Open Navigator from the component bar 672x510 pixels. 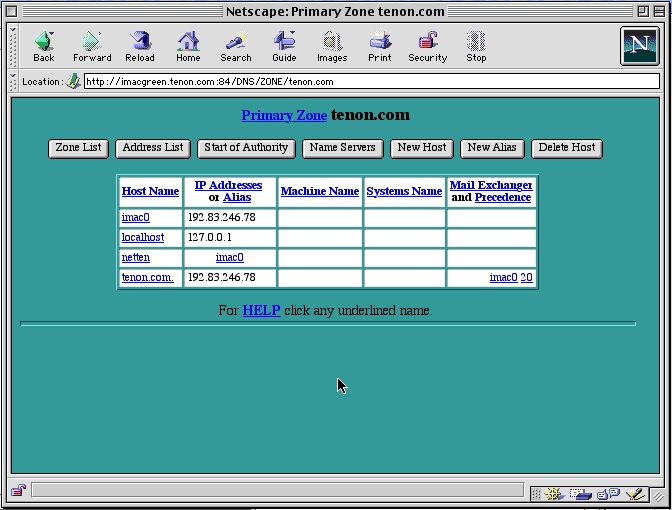tap(554, 494)
